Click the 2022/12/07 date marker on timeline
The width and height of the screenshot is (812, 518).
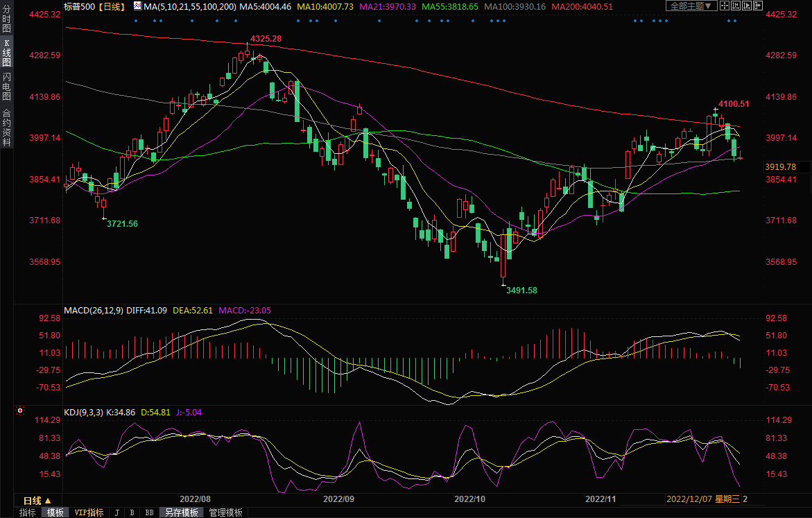687,499
